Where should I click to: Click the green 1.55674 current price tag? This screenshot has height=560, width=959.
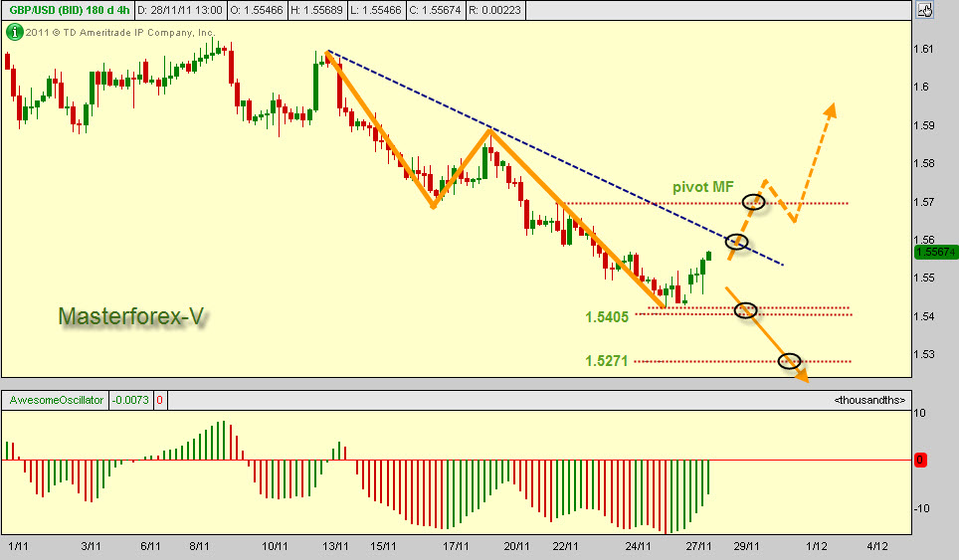[x=936, y=252]
